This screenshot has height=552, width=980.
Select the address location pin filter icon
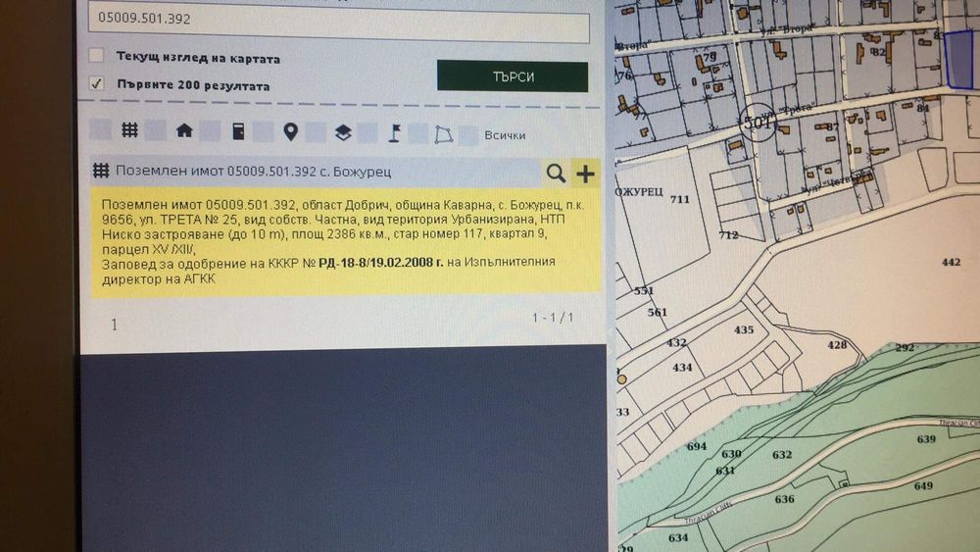point(291,132)
